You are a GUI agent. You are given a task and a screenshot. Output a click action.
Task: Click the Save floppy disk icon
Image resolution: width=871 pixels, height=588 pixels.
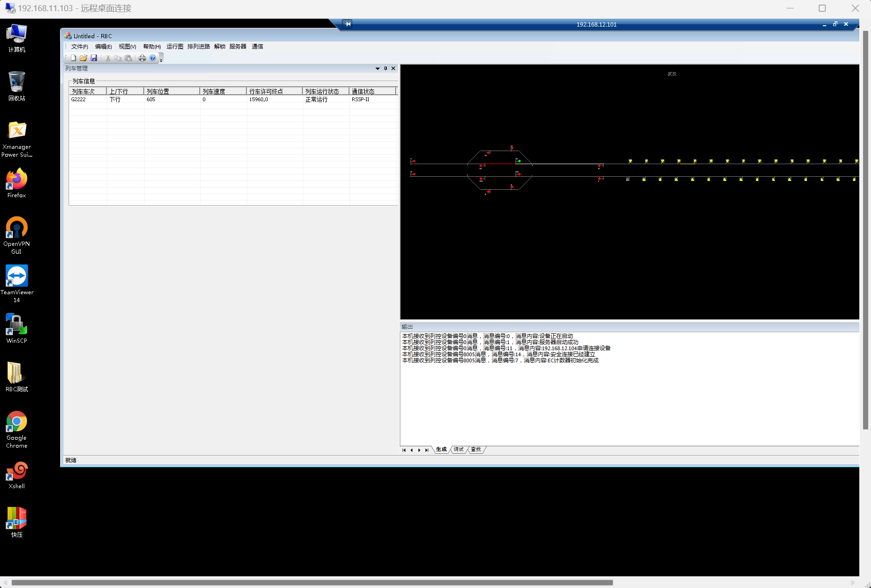[x=94, y=58]
